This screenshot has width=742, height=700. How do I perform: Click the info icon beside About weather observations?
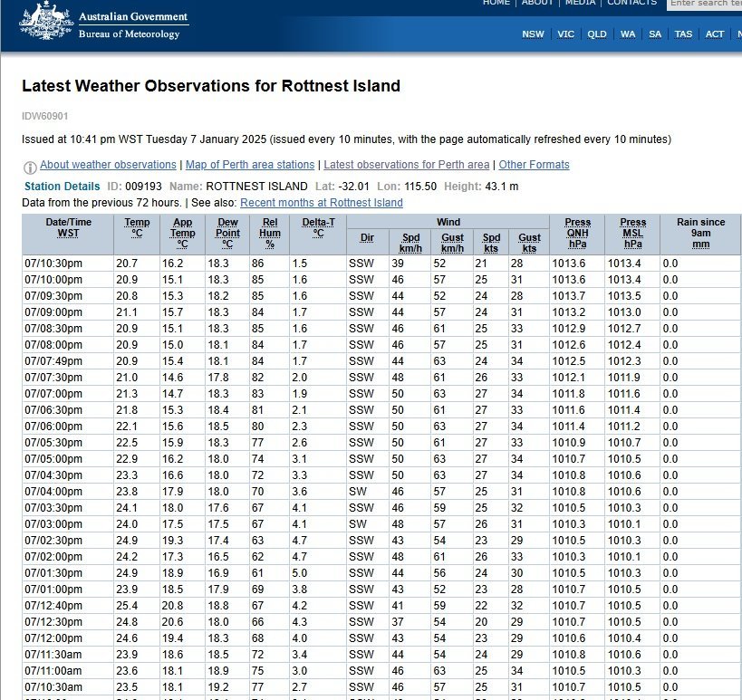[x=30, y=168]
